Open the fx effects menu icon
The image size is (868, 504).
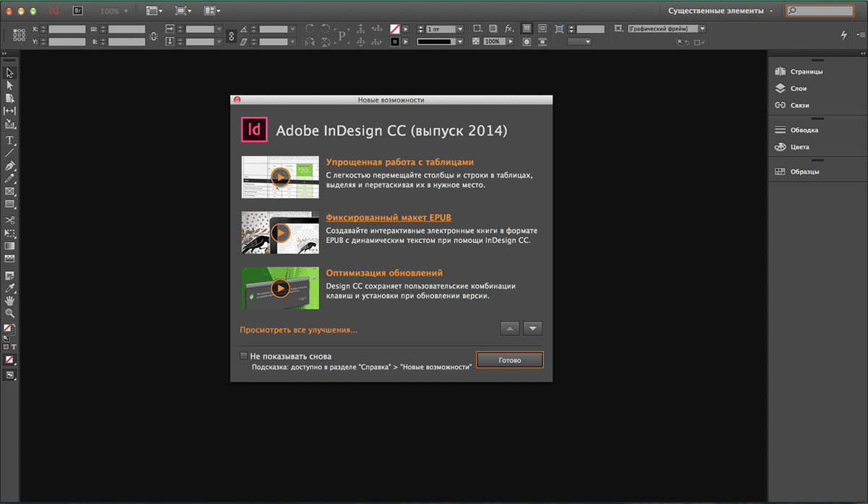pyautogui.click(x=509, y=28)
